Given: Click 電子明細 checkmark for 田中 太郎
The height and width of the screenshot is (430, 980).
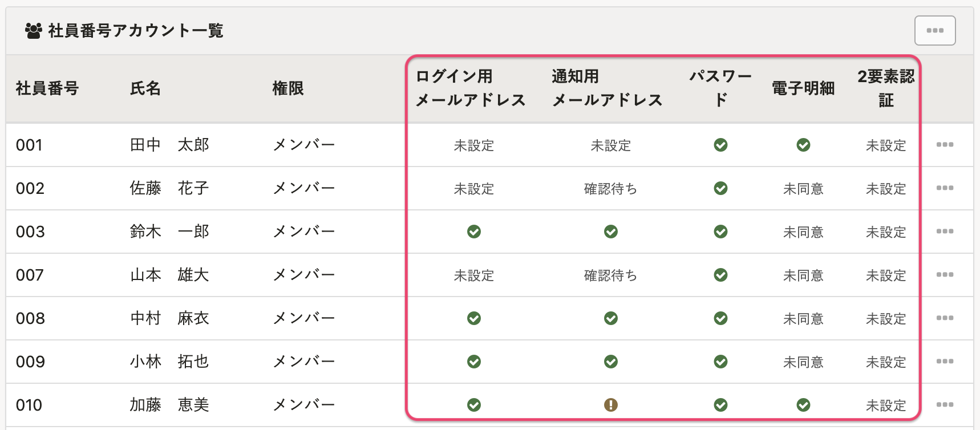Looking at the screenshot, I should click(x=803, y=145).
